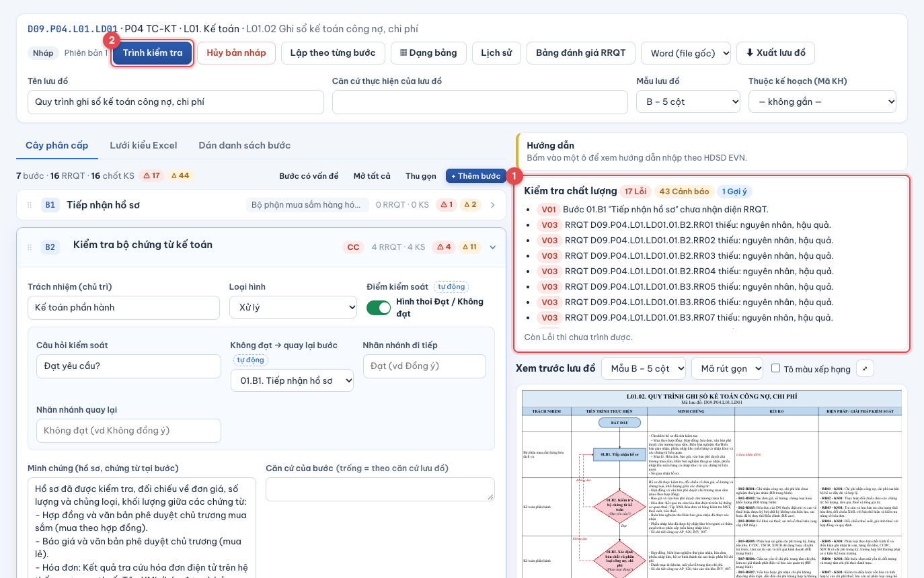Click the red error badge on step B1

[x=446, y=205]
